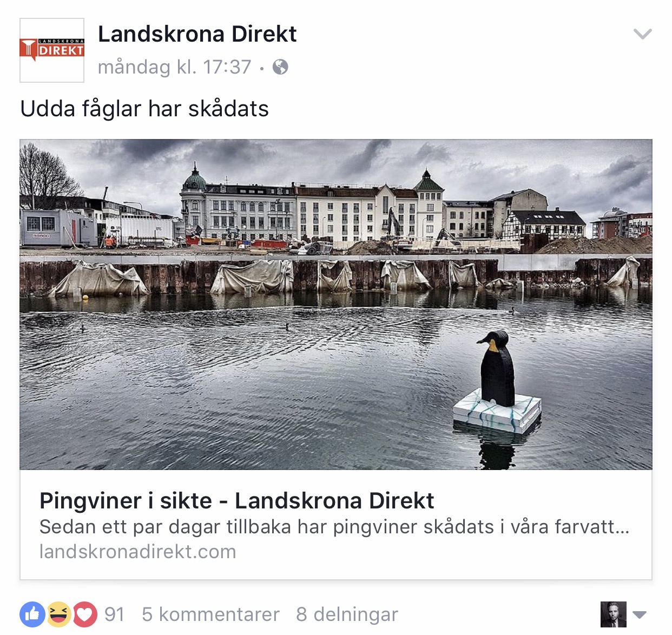Open the Pingviner i sikte article headline
Screen dimensions: 672x635
(236, 501)
